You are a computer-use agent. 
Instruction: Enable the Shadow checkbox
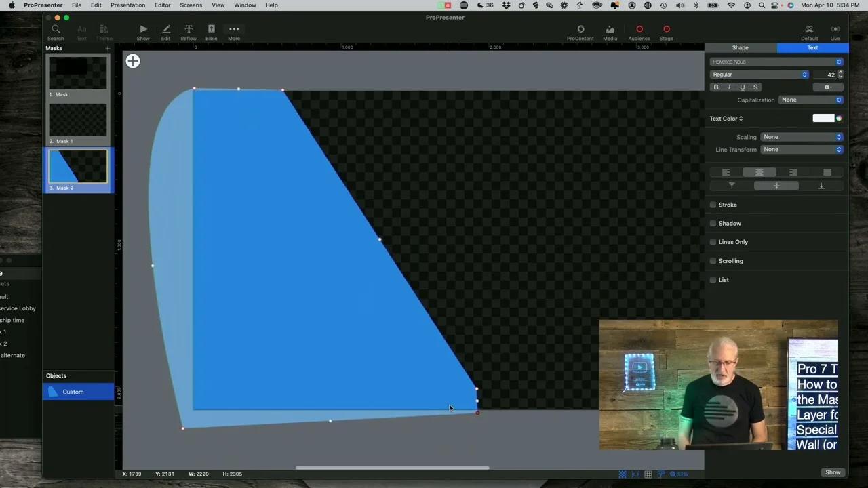tap(713, 223)
